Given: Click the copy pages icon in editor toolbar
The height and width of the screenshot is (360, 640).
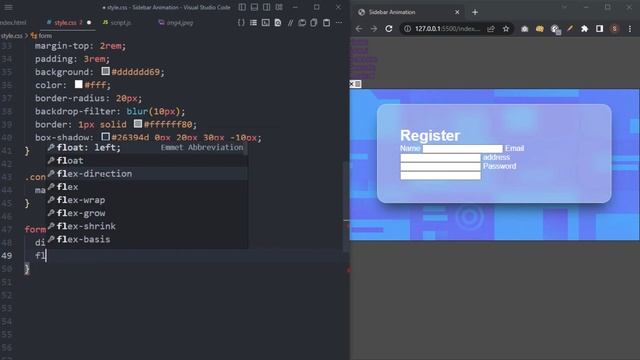Looking at the screenshot, I should point(314,22).
